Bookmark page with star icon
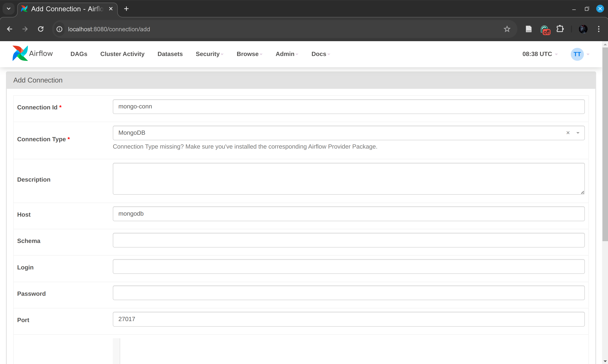The width and height of the screenshot is (608, 364). (x=507, y=29)
